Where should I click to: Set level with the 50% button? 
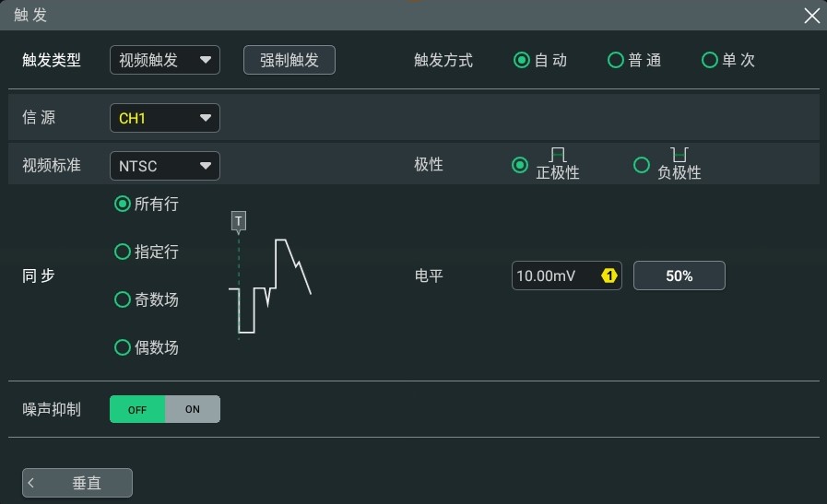[x=679, y=275]
